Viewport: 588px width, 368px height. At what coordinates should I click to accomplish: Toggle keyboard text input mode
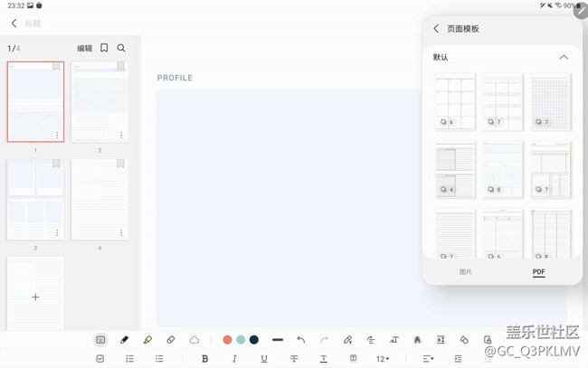[x=100, y=340]
